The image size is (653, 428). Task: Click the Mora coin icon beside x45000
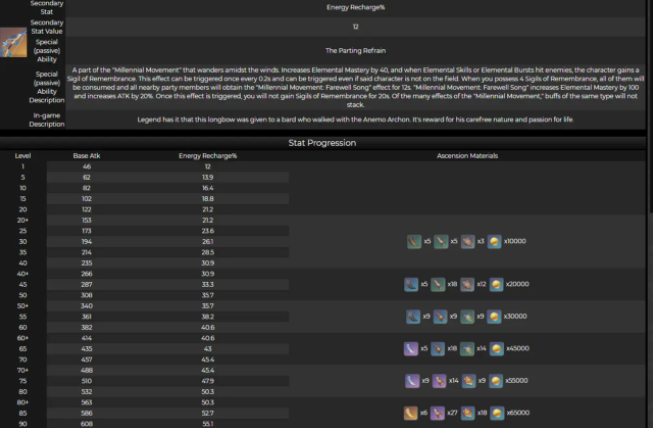pyautogui.click(x=496, y=348)
